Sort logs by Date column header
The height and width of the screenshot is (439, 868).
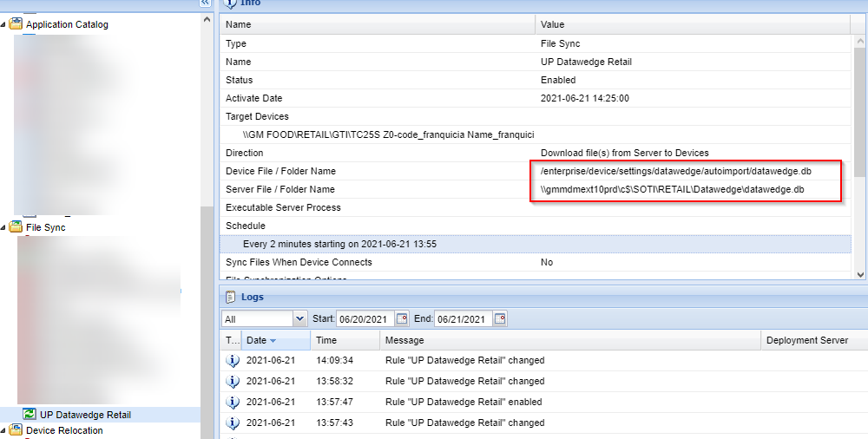273,340
